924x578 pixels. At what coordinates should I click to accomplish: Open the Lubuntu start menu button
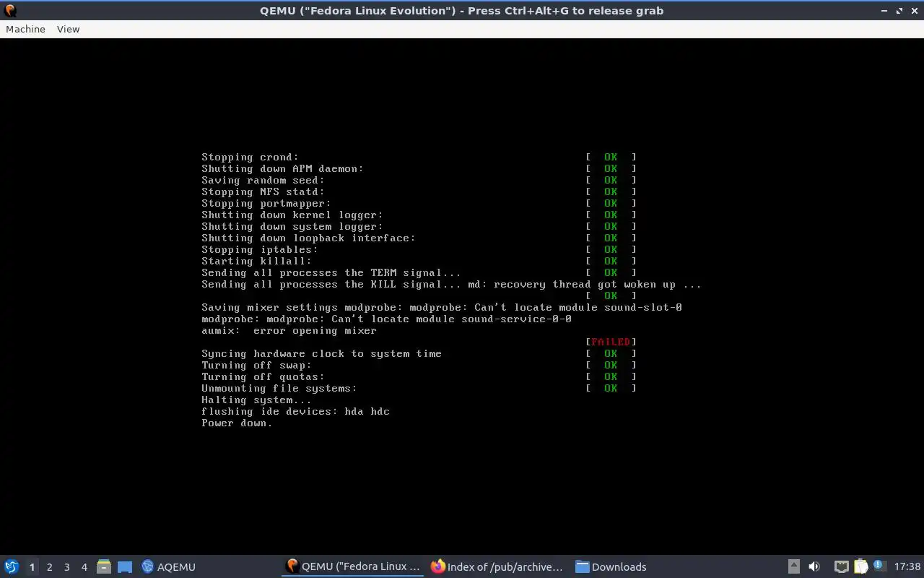click(12, 566)
